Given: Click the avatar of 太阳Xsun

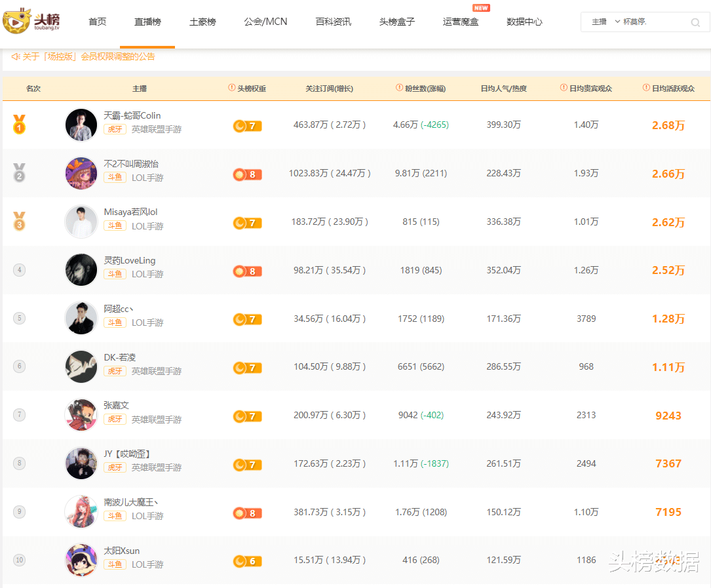Looking at the screenshot, I should [x=81, y=560].
